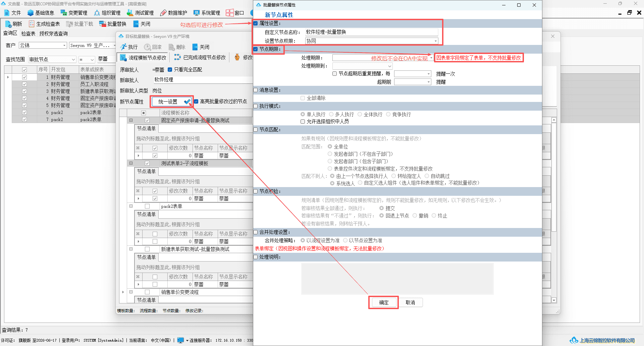Uncheck 只看完全匹配 option
This screenshot has width=644, height=346.
pyautogui.click(x=170, y=70)
